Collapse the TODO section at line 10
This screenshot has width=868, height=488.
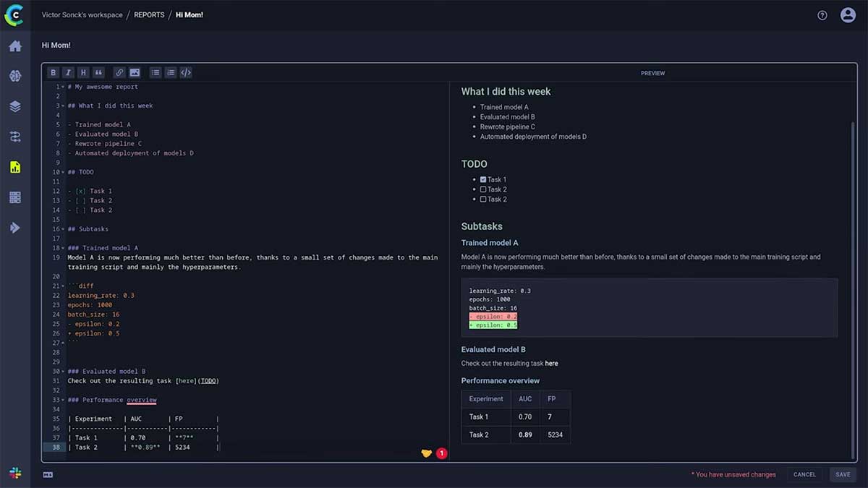[63, 172]
